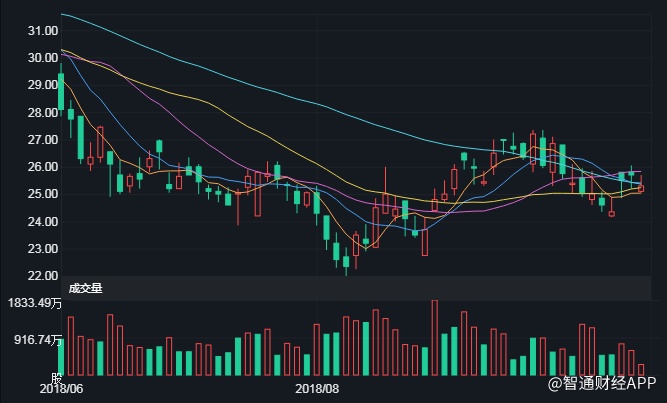667x403 pixels.
Task: Click the first green candlestick at far left
Action: tap(61, 92)
